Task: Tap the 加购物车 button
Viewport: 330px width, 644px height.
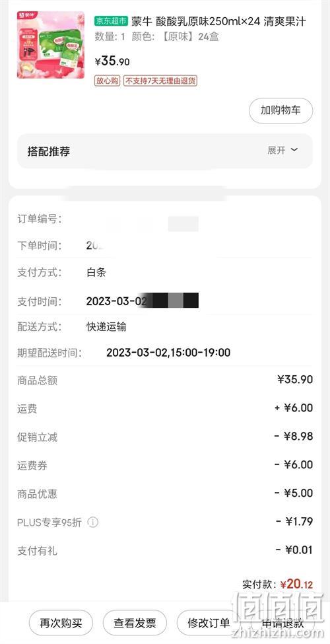Action: point(280,110)
